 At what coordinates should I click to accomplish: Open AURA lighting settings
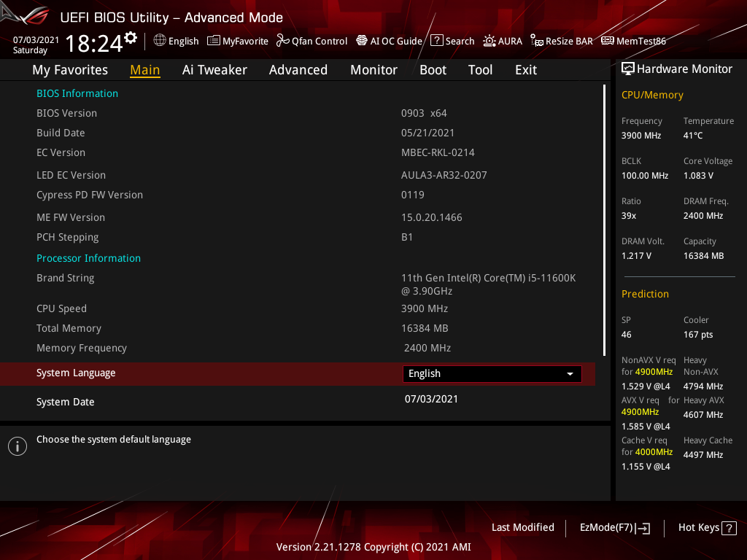point(503,41)
